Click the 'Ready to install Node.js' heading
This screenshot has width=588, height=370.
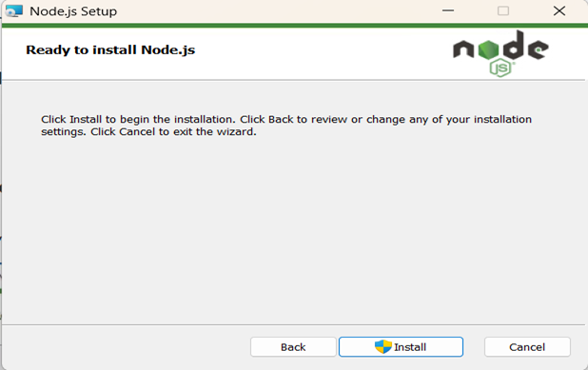point(110,49)
